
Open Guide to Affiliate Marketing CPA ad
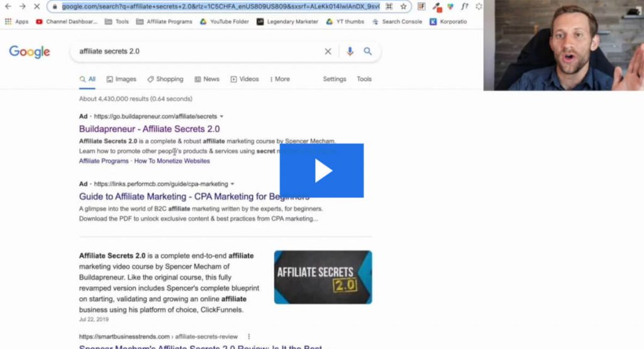tap(194, 197)
